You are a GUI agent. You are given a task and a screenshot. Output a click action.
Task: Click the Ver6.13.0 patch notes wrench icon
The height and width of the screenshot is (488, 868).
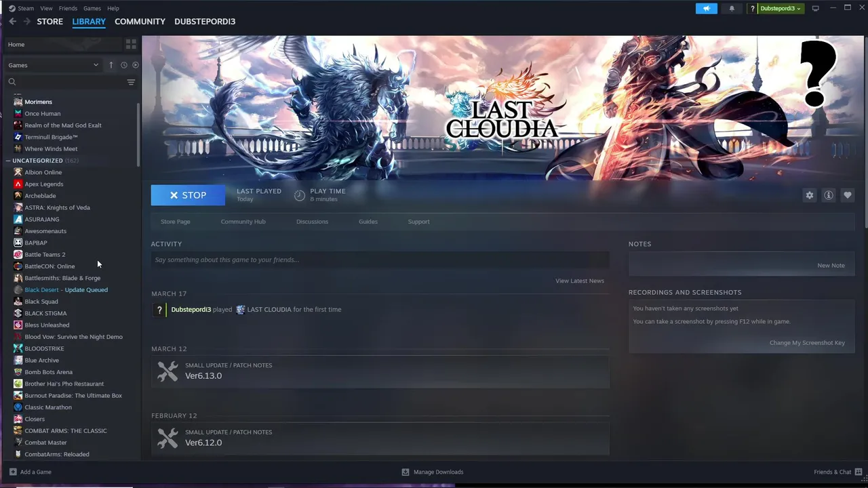167,371
